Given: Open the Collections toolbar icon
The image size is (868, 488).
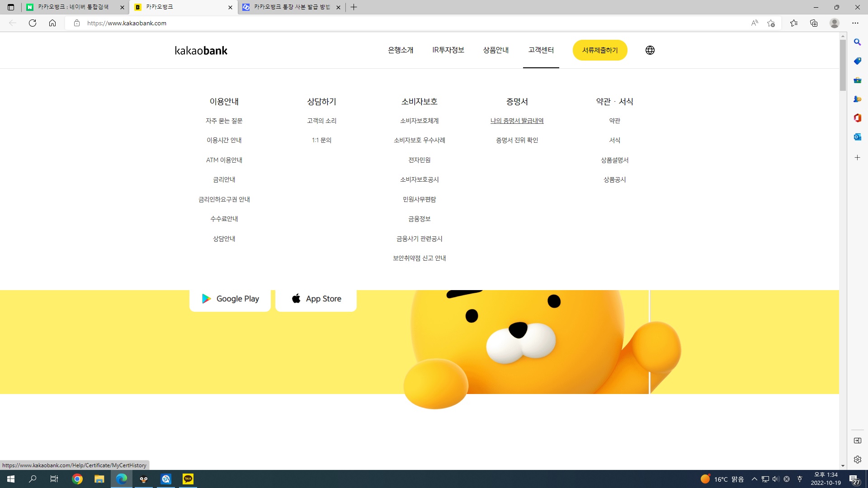Looking at the screenshot, I should point(814,23).
